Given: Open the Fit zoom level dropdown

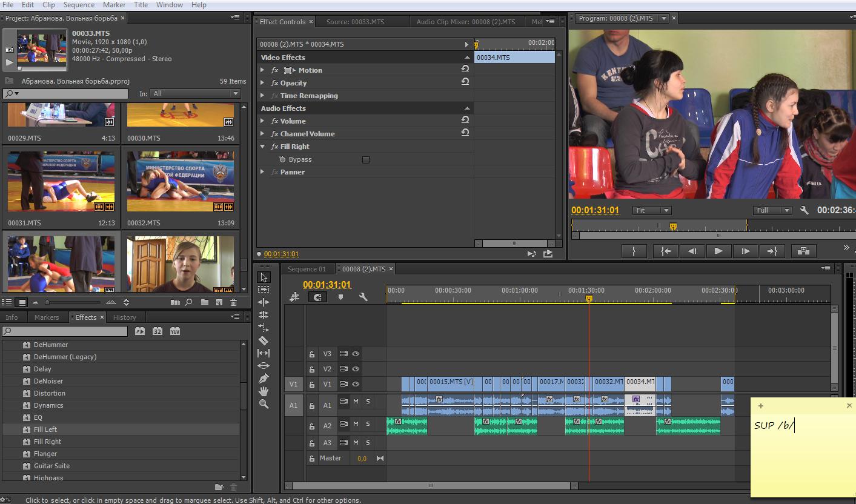Looking at the screenshot, I should point(652,210).
